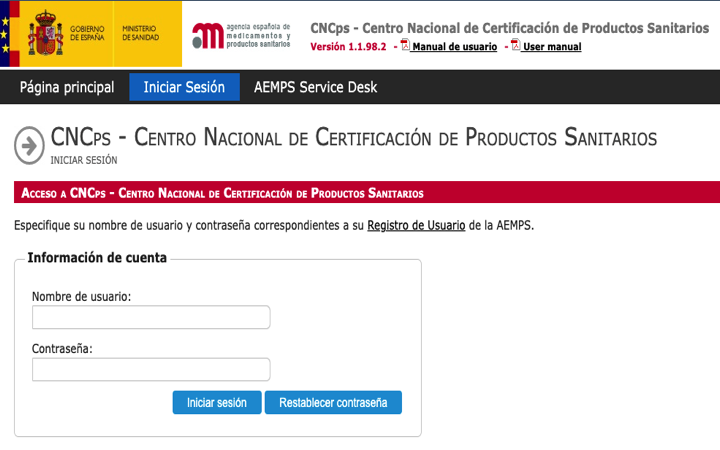
Task: Open the User manual link
Action: coord(552,47)
